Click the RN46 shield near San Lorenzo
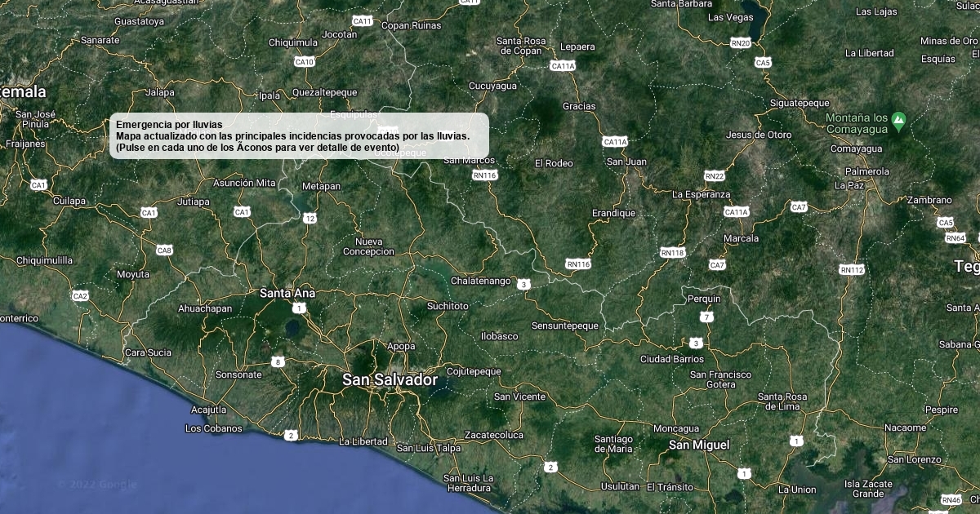The image size is (980, 514). point(951,499)
